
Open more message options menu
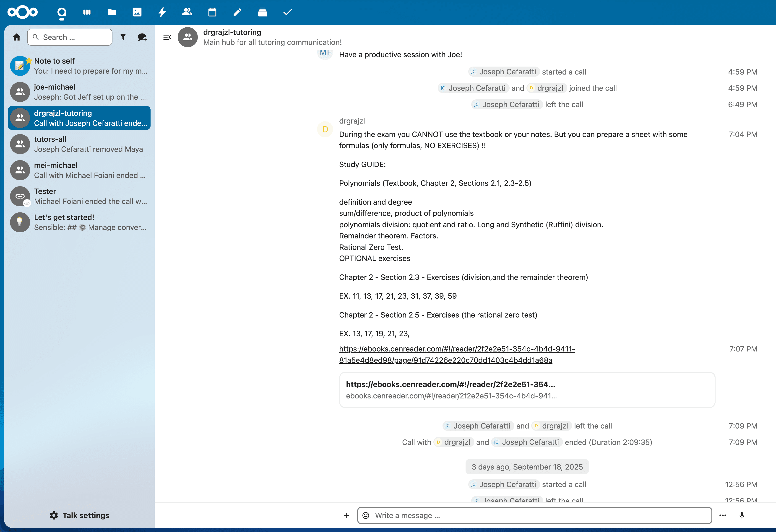(723, 515)
